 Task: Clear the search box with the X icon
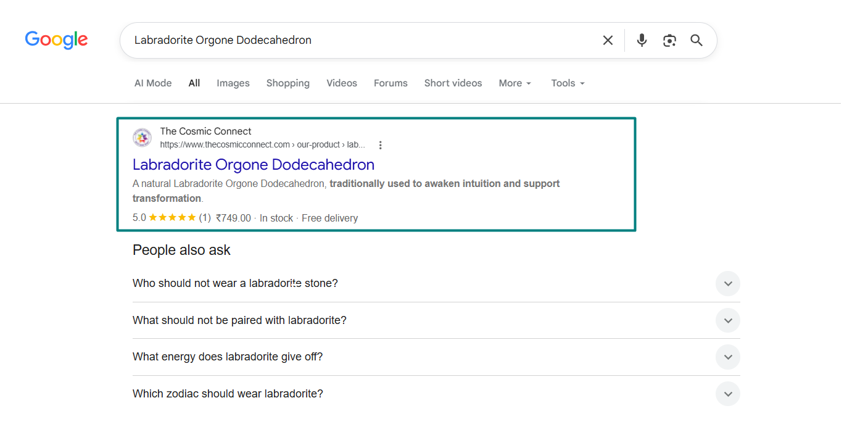(x=608, y=40)
